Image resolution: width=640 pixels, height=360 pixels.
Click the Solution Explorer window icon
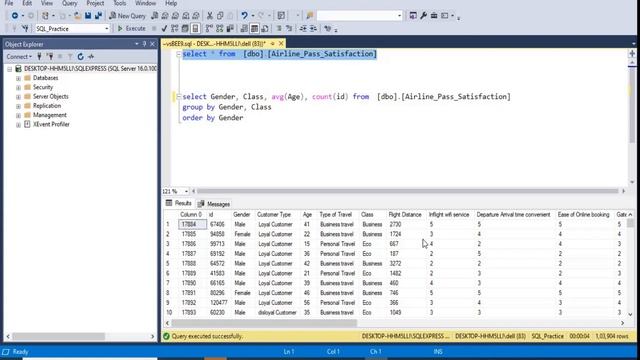click(x=413, y=16)
